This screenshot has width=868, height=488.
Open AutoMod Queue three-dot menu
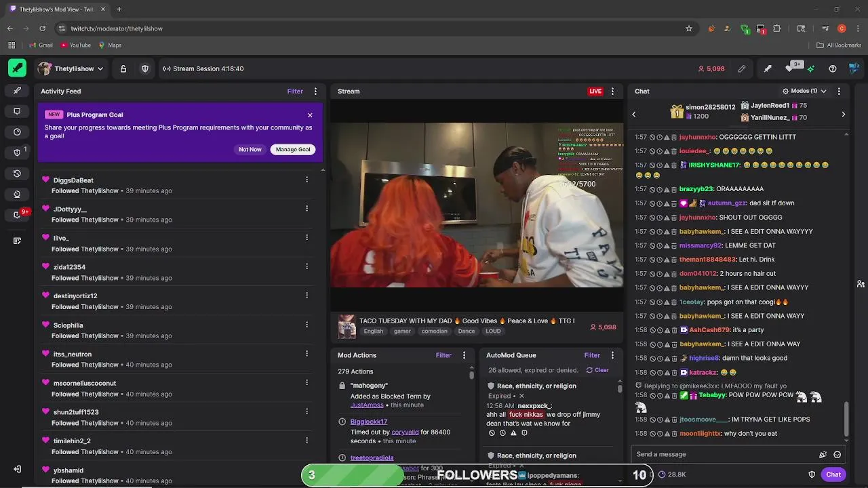pyautogui.click(x=612, y=355)
